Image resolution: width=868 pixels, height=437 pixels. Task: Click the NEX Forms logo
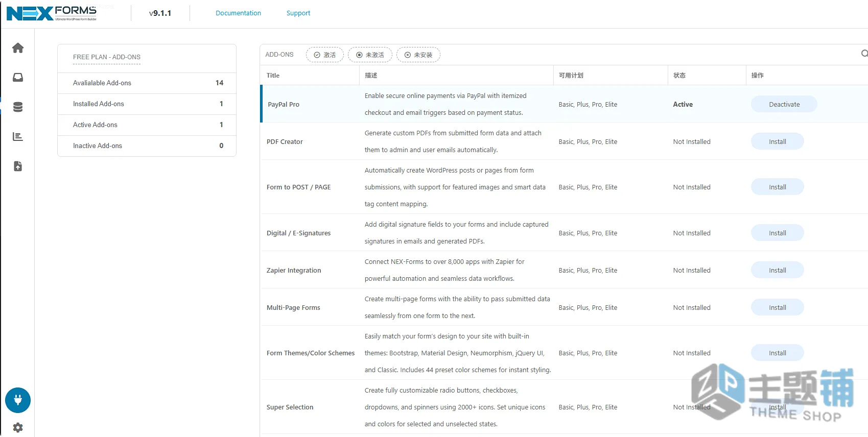tap(52, 13)
